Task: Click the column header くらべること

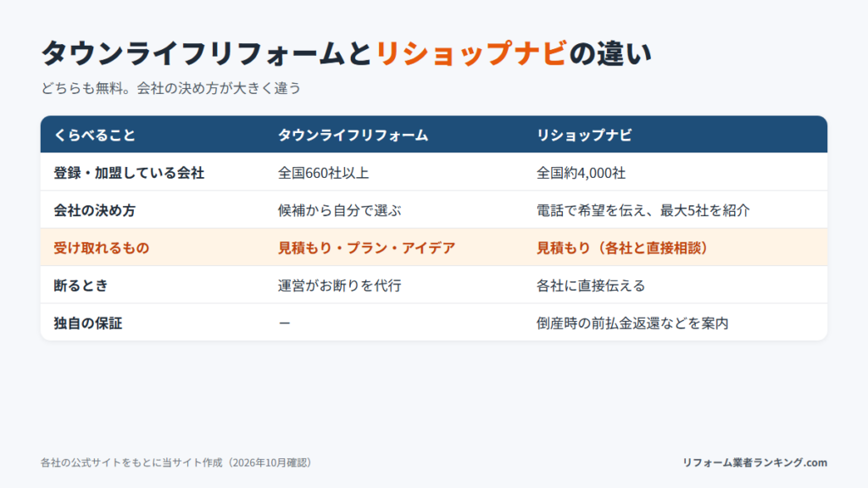Action: pyautogui.click(x=95, y=135)
